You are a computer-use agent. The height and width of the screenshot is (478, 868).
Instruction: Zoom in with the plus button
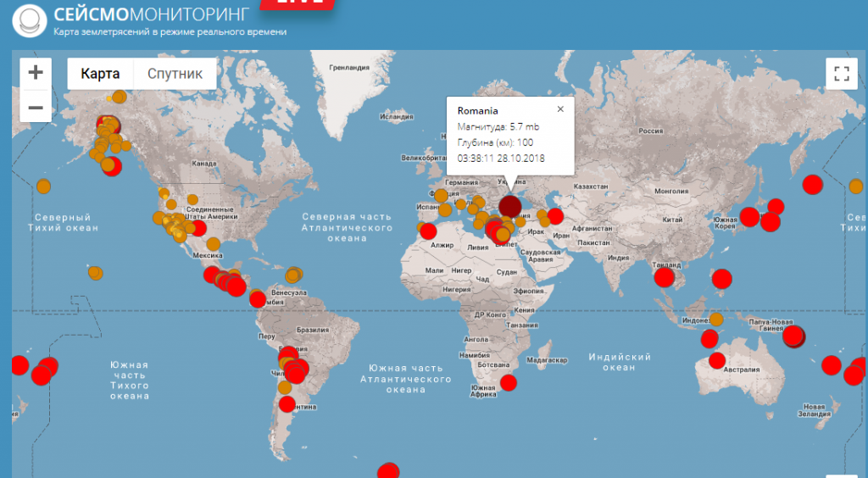point(36,73)
